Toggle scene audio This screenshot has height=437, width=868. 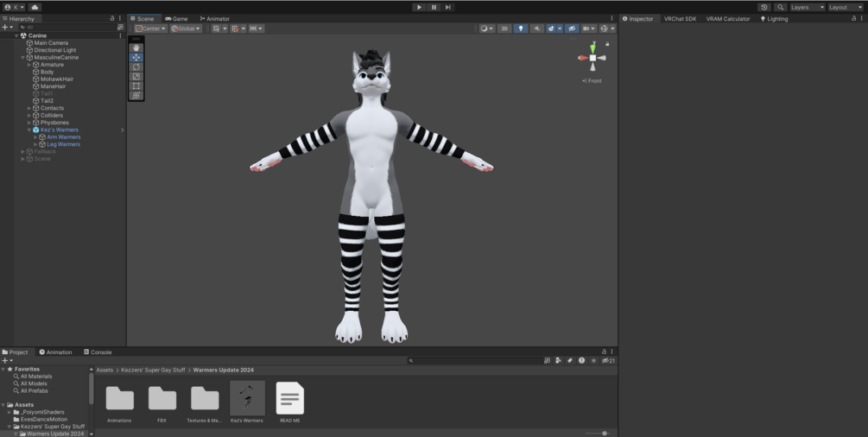coord(536,28)
